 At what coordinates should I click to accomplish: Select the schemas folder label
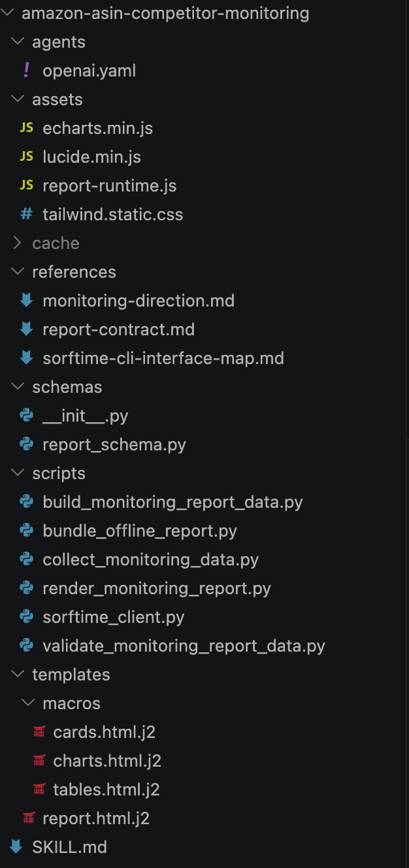click(x=67, y=387)
